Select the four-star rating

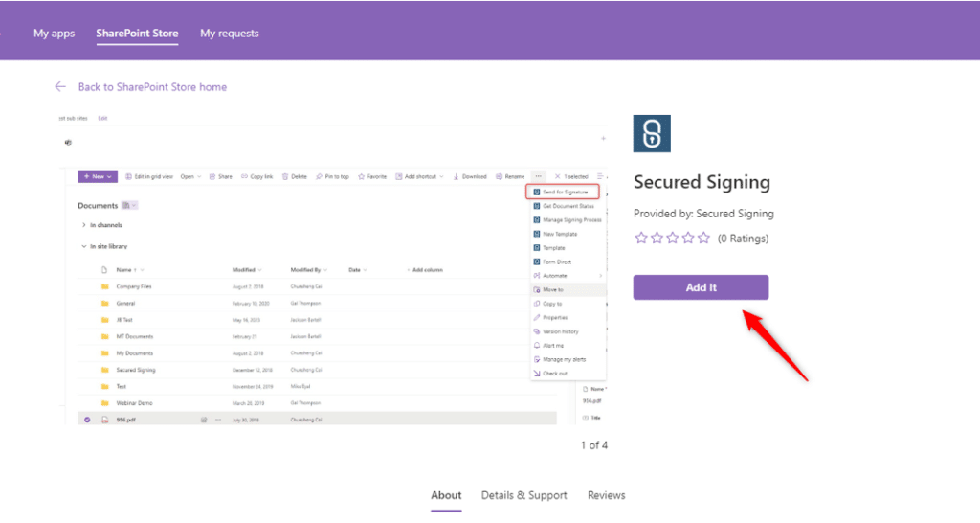(688, 238)
